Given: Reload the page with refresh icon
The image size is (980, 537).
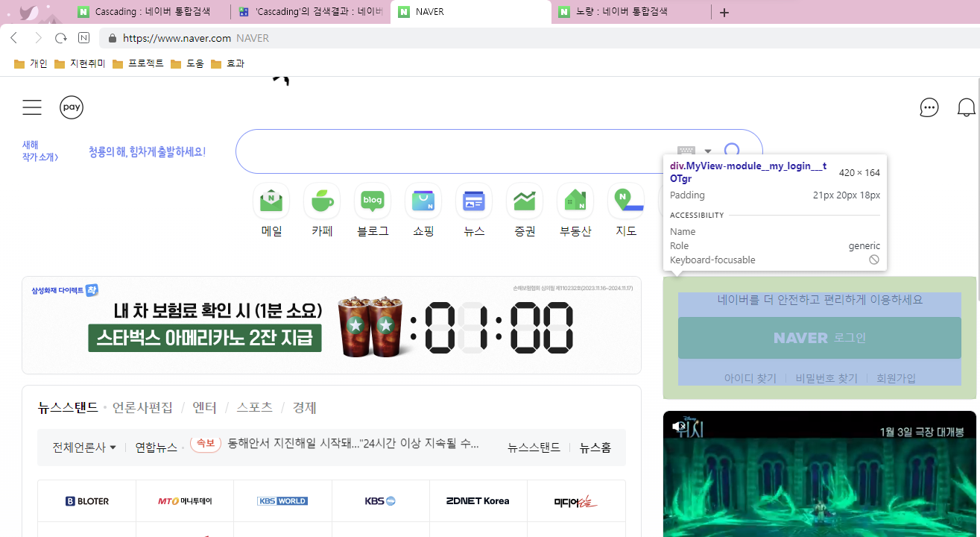Looking at the screenshot, I should [61, 38].
